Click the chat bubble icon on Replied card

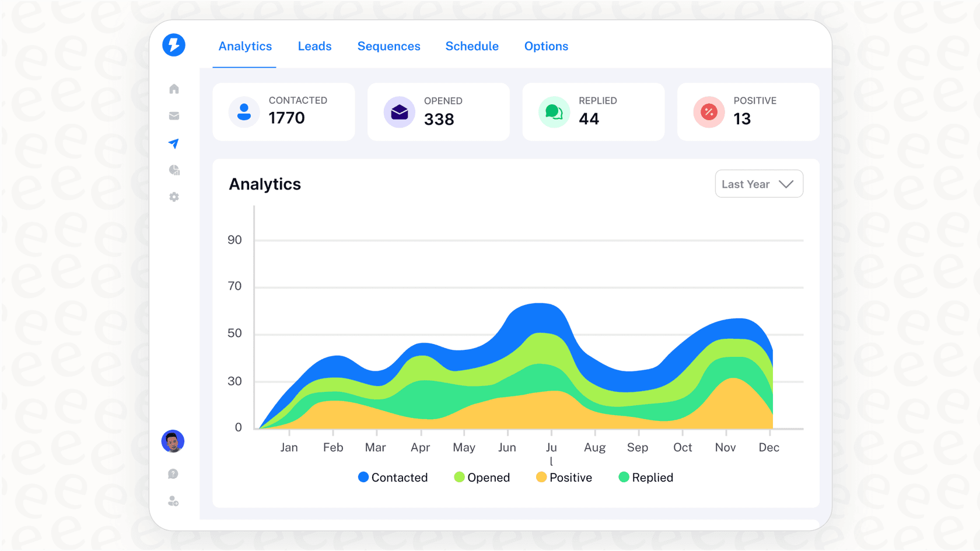pyautogui.click(x=554, y=112)
